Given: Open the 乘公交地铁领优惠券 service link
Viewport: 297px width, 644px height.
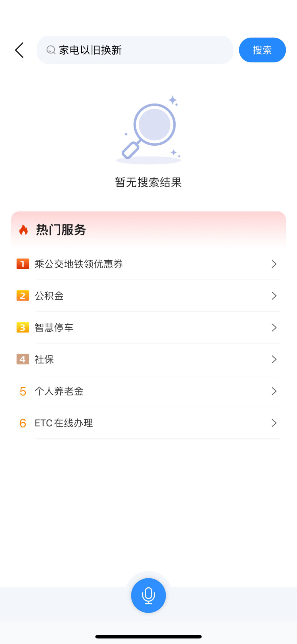Looking at the screenshot, I should click(x=79, y=264).
